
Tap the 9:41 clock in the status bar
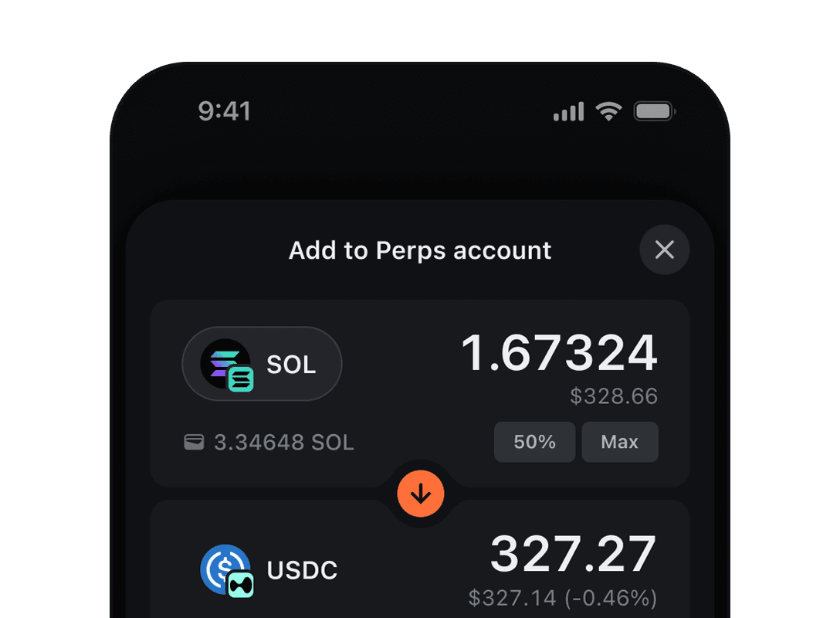(225, 110)
